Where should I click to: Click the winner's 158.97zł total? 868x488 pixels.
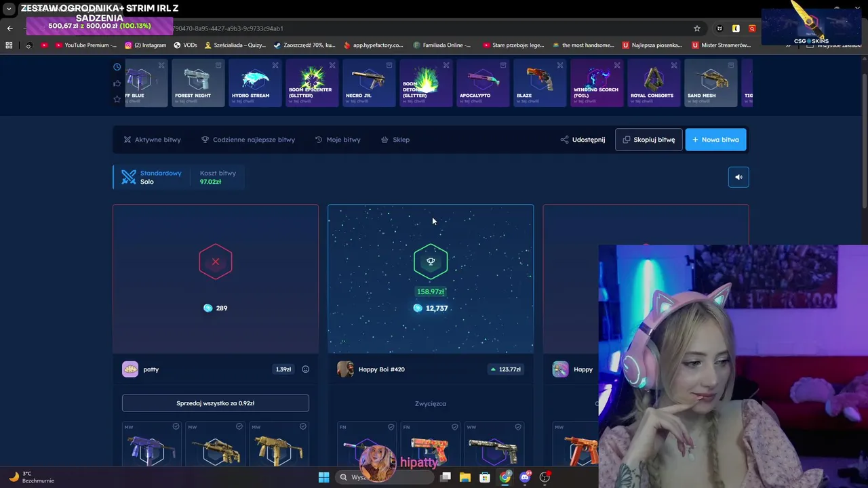coord(431,291)
